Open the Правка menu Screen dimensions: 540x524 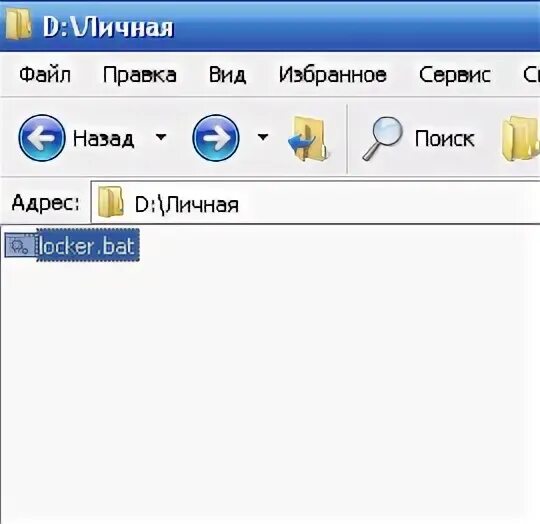click(x=140, y=75)
